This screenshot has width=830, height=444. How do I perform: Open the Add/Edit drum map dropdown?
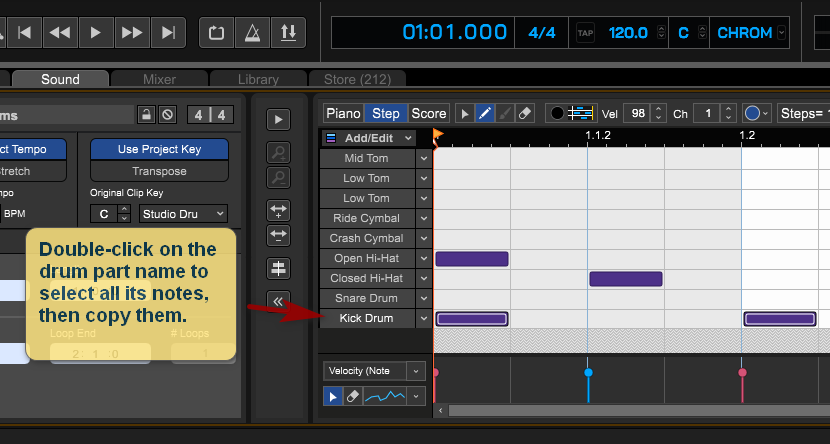tap(369, 138)
